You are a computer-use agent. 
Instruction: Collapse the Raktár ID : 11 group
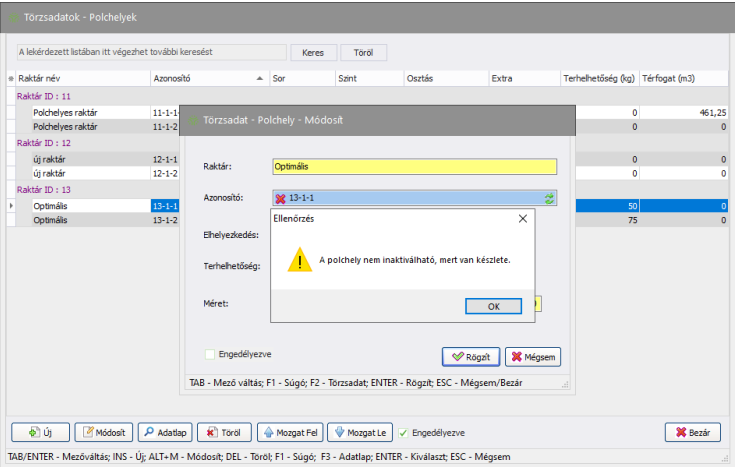[44, 97]
